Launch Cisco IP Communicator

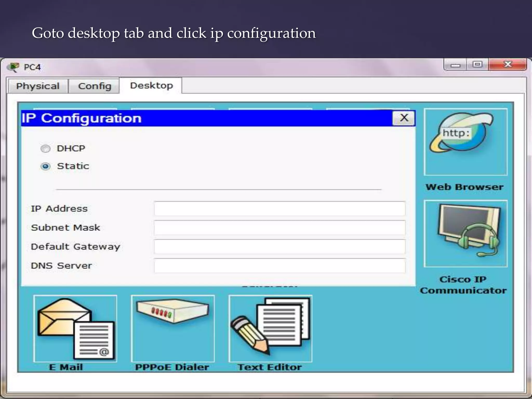tap(465, 233)
